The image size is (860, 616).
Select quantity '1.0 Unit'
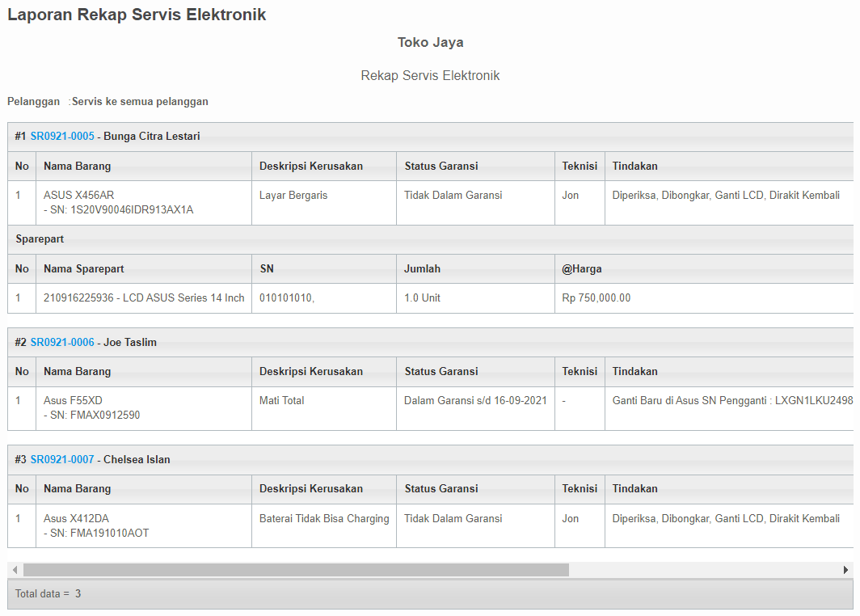click(x=422, y=297)
